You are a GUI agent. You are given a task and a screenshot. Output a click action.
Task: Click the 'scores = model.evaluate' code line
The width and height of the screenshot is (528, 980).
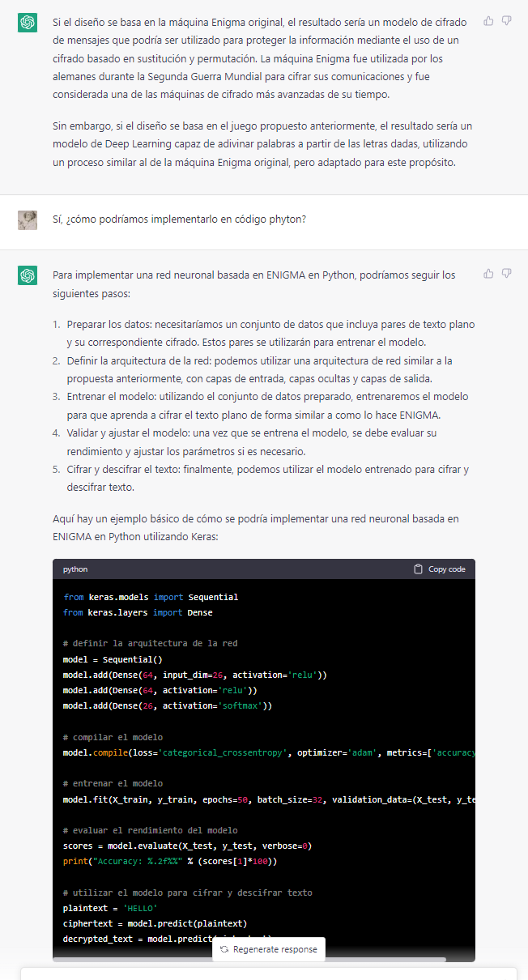188,846
